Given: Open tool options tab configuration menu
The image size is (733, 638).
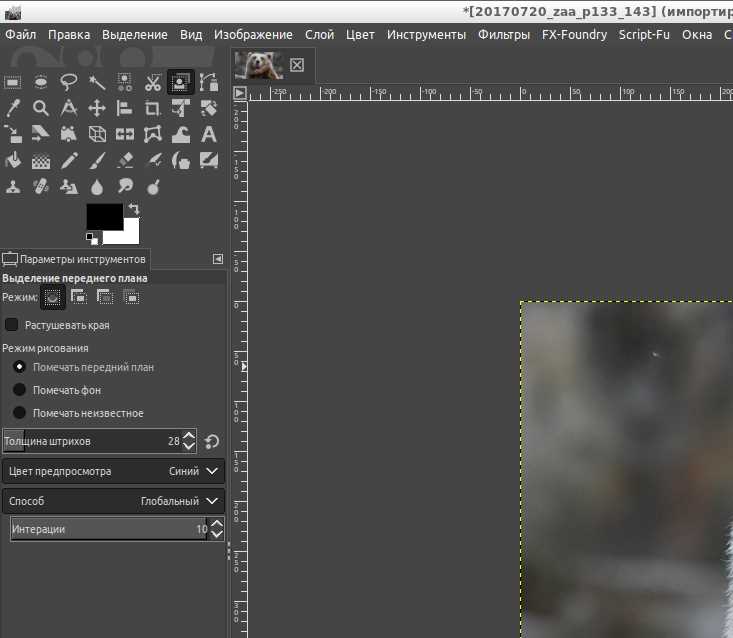Looking at the screenshot, I should [218, 259].
